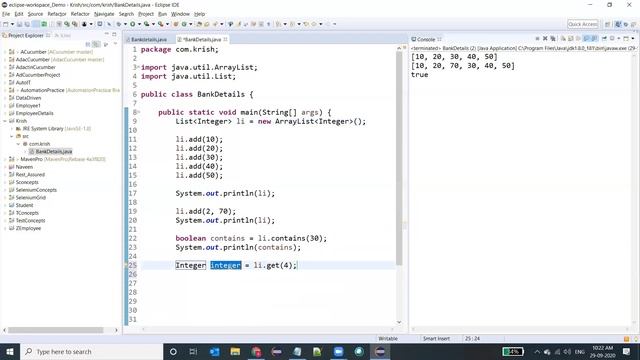Open the Source menu
The image size is (640, 360).
[x=35, y=14]
